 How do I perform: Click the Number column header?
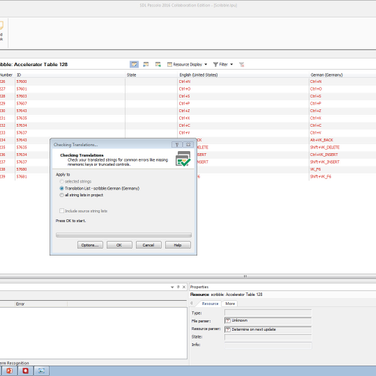[7, 75]
